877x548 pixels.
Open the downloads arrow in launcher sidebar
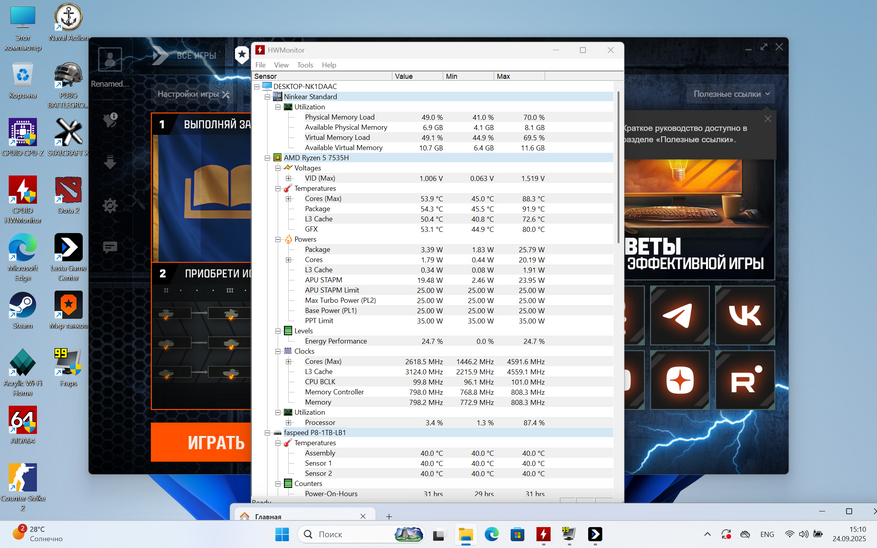pos(110,163)
